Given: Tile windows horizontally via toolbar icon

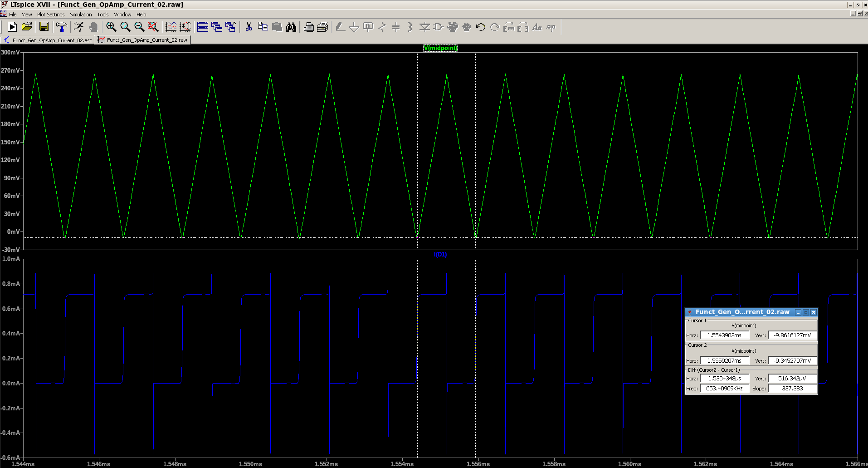Looking at the screenshot, I should 203,27.
